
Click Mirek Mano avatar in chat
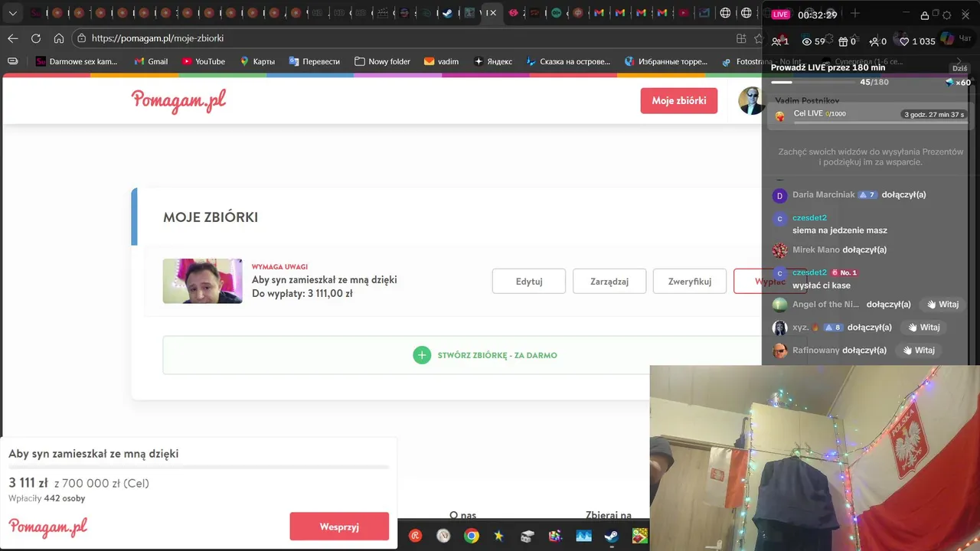tap(779, 250)
